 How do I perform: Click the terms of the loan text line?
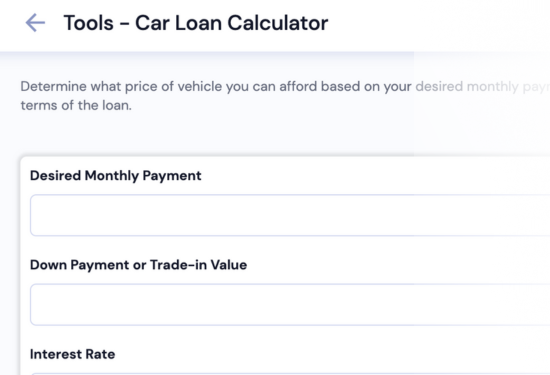coord(76,105)
